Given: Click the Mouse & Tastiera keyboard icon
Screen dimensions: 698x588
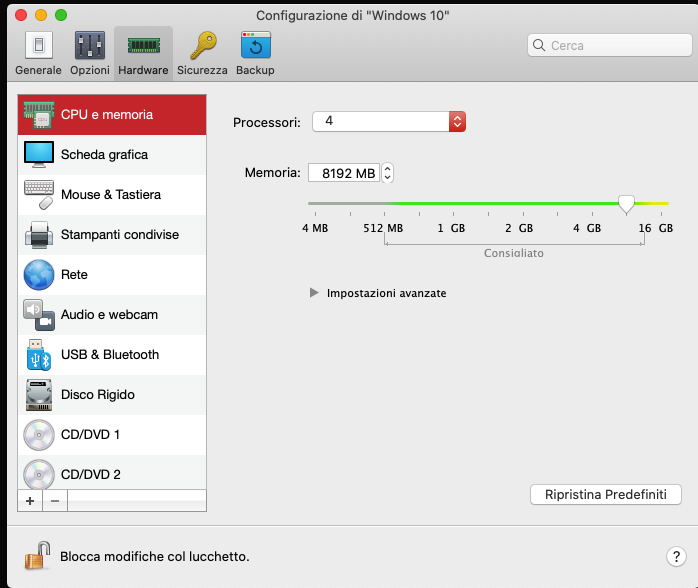Looking at the screenshot, I should [x=39, y=195].
